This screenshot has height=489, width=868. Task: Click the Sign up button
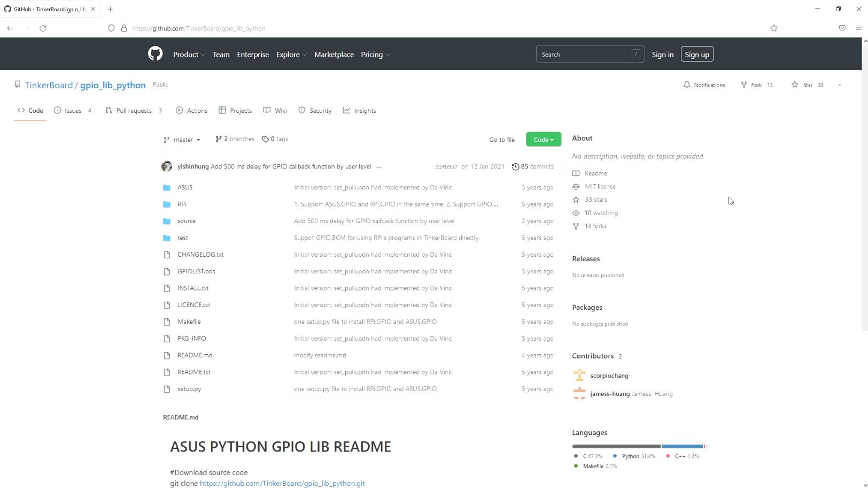tap(696, 55)
